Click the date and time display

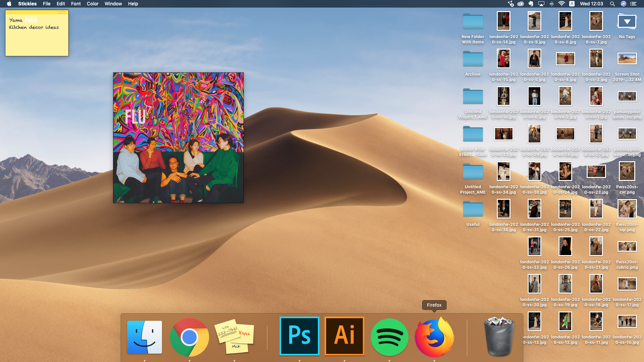(x=591, y=4)
